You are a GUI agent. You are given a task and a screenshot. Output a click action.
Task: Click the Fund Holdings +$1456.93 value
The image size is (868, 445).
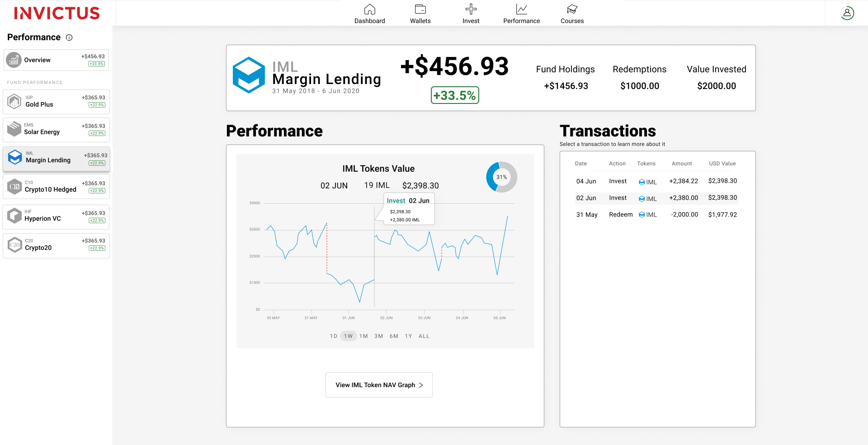tap(566, 86)
